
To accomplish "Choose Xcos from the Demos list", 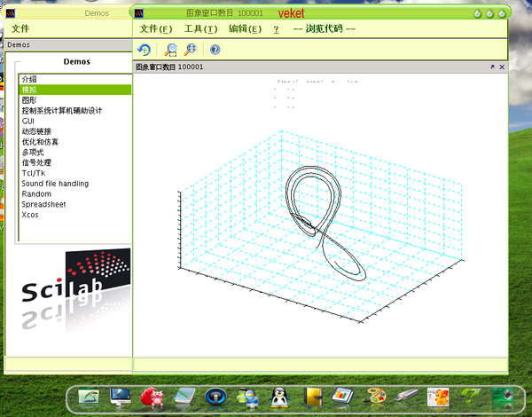I will (31, 215).
